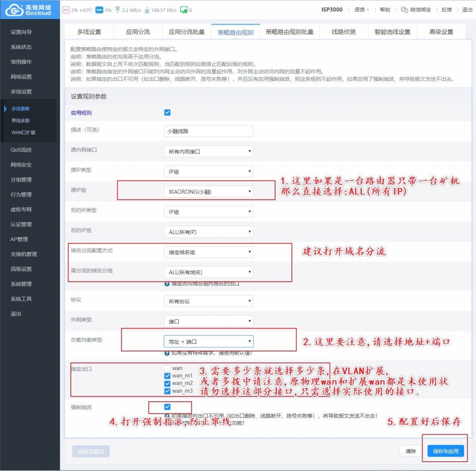
Task: Switch to the 线路侦测 tab
Action: tap(343, 32)
